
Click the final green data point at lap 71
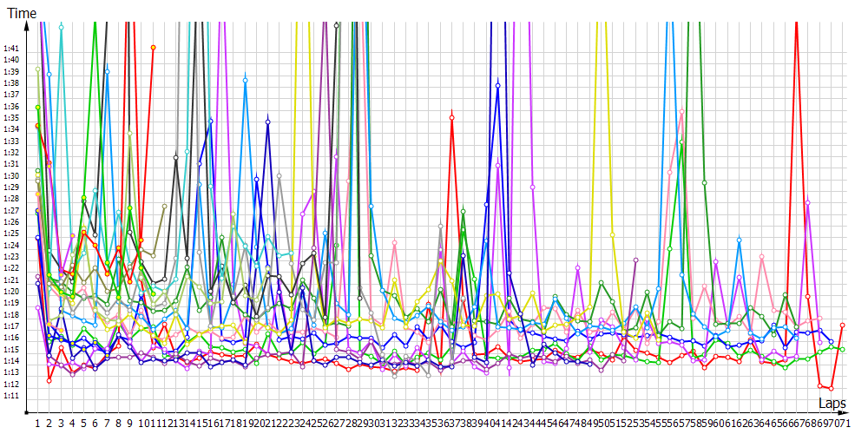[842, 349]
